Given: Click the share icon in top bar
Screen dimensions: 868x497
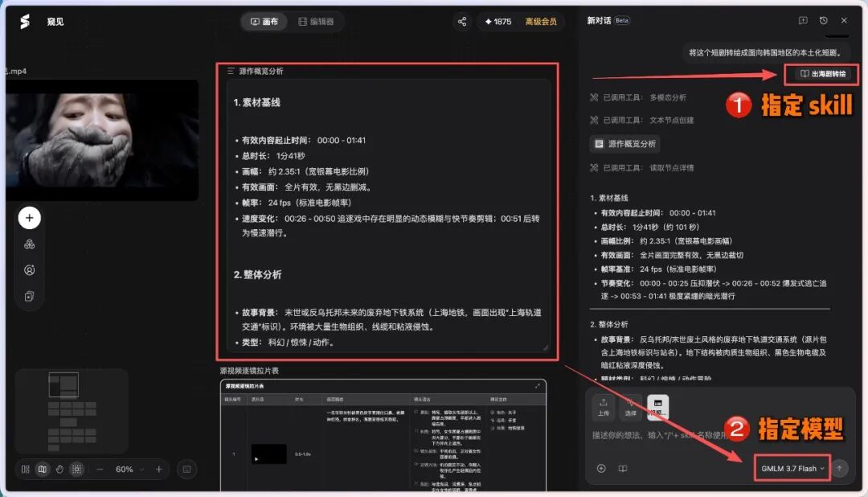Looking at the screenshot, I should click(461, 22).
